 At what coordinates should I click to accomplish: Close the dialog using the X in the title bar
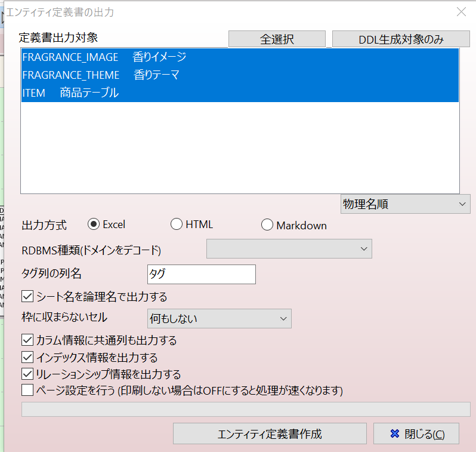pos(461,12)
